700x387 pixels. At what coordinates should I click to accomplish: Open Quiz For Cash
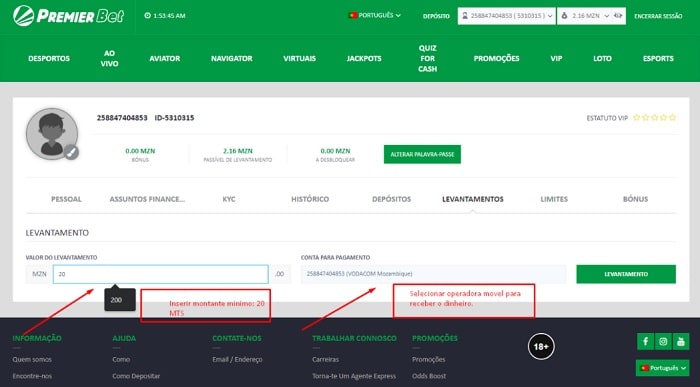[x=428, y=58]
